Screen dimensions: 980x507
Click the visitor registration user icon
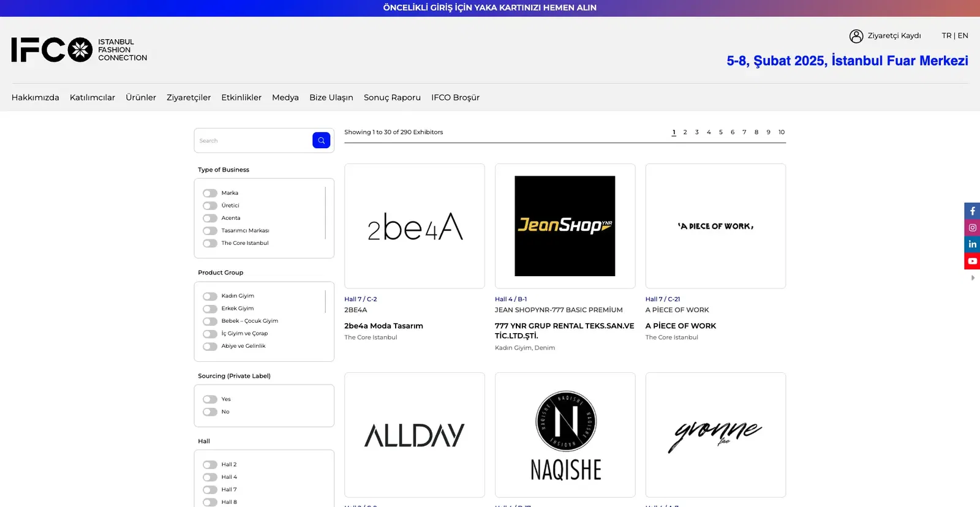click(856, 36)
